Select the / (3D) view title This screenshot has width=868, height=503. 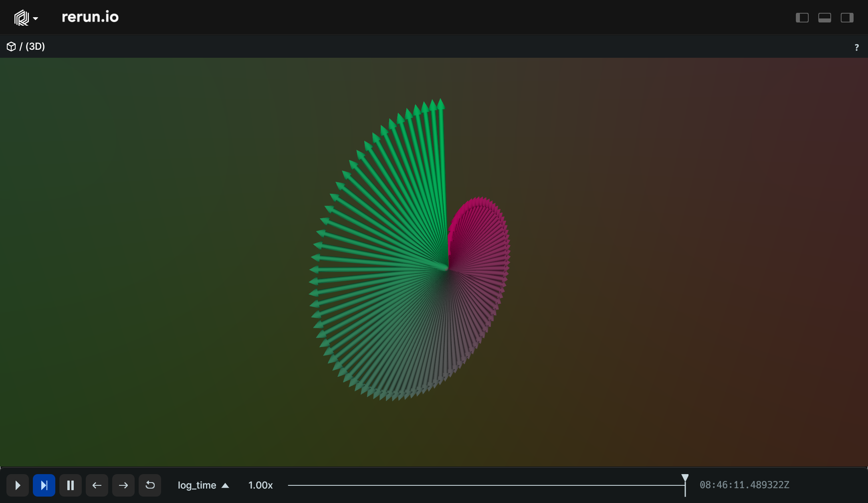point(32,47)
